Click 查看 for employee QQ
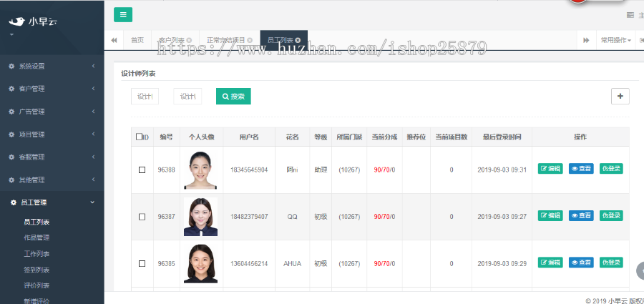 [581, 216]
